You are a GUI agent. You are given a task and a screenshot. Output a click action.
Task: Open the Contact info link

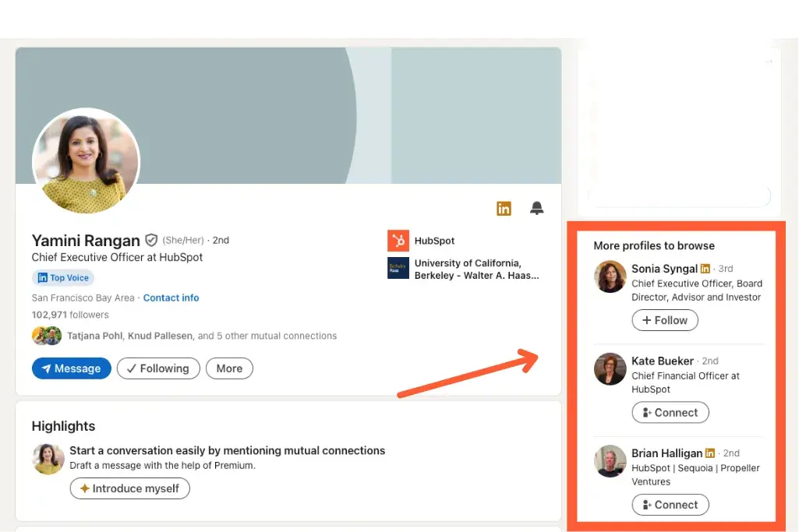(171, 298)
